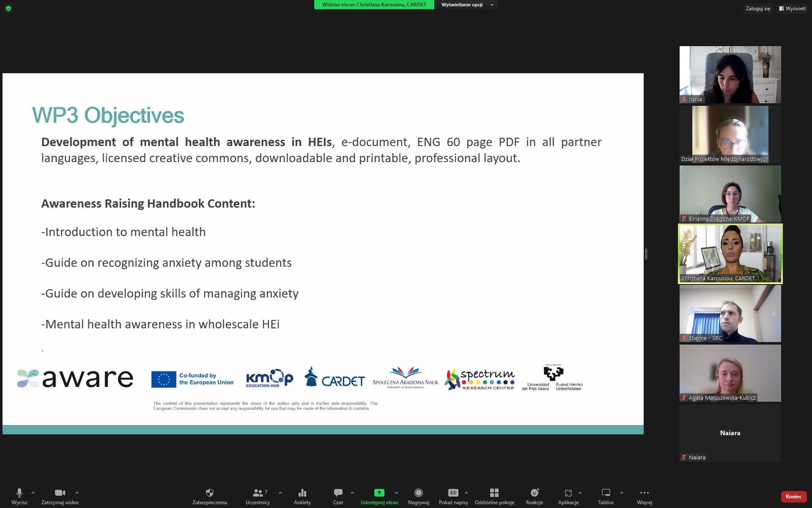The image size is (812, 508).
Task: Select Dział Projektów Międzynarodowych video thumbnail
Action: click(x=730, y=134)
